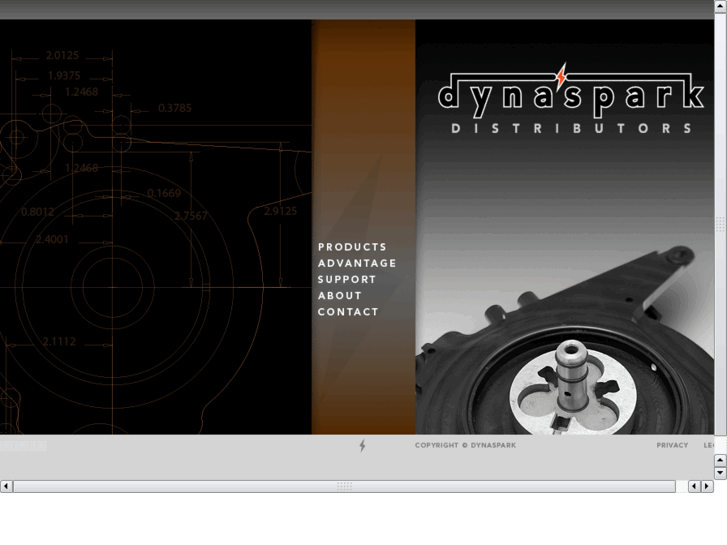
Task: Open the Privacy link in footer
Action: (x=672, y=445)
